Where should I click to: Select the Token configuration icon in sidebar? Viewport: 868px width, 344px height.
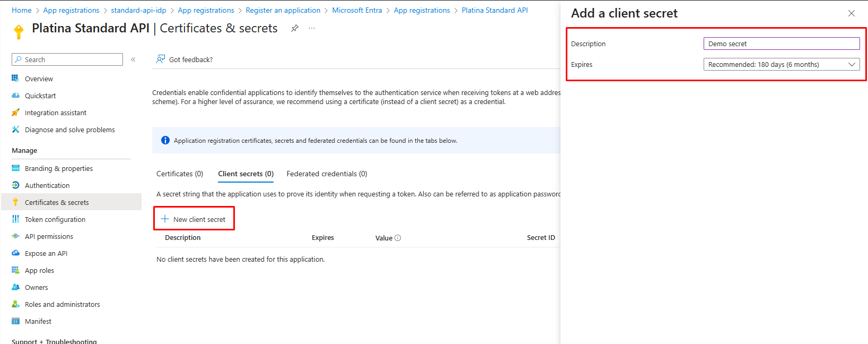tap(15, 219)
